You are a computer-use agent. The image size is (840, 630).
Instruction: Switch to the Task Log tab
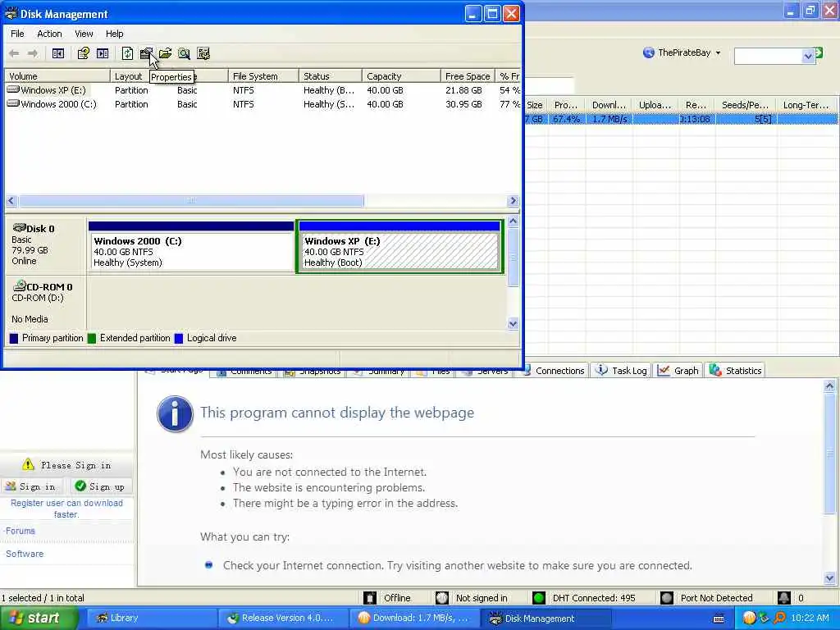tap(621, 371)
